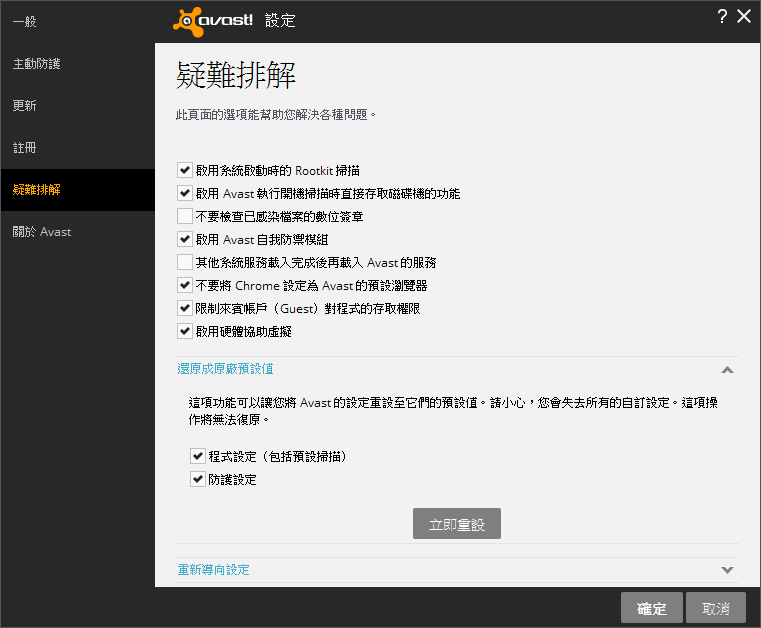Click the 重新導向設定 section heading

coord(214,570)
